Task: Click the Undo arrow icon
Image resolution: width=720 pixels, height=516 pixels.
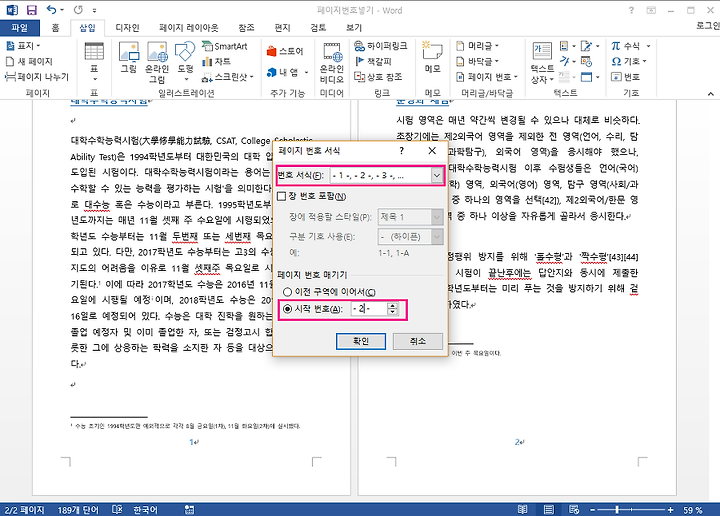Action: pos(51,10)
